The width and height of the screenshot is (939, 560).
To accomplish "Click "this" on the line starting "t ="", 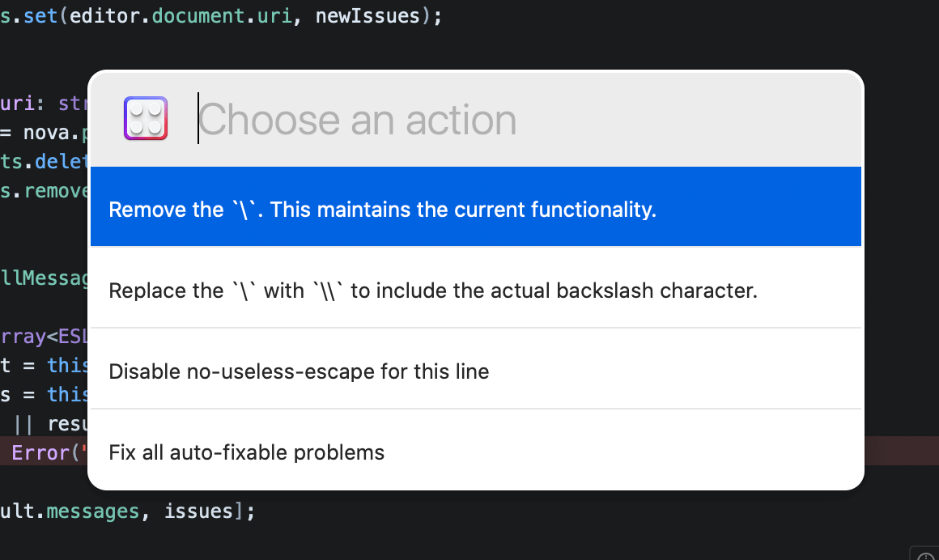I will click(x=67, y=365).
